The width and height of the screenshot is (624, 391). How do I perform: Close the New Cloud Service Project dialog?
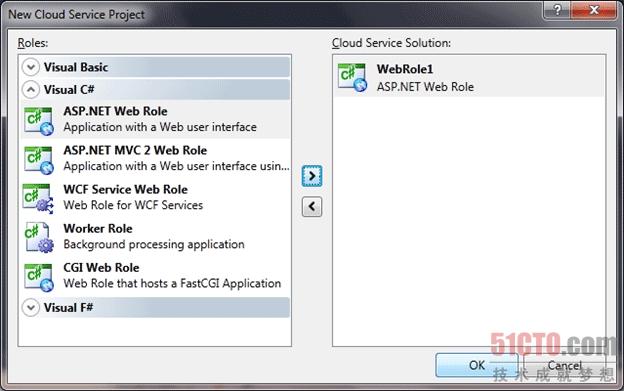click(x=594, y=10)
